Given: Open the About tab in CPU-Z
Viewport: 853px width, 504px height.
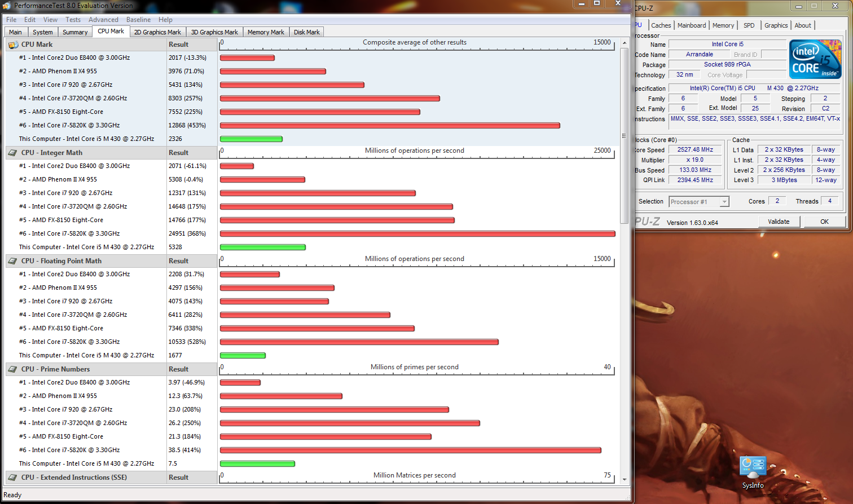Looking at the screenshot, I should [x=803, y=25].
